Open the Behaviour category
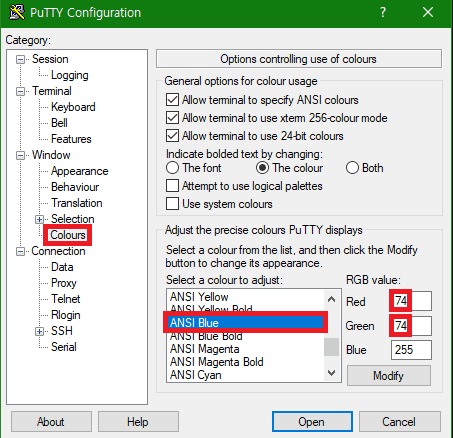This screenshot has width=453, height=438. pyautogui.click(x=75, y=187)
